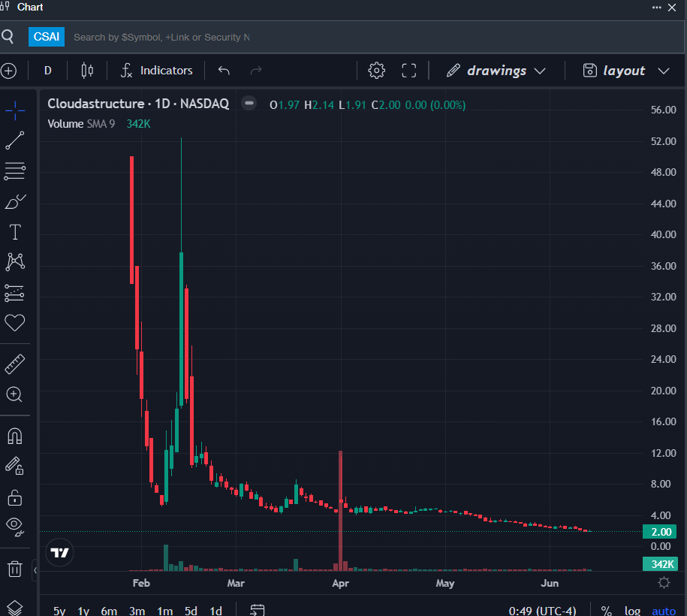This screenshot has width=687, height=616.
Task: Open the D interval selector
Action: (48, 71)
